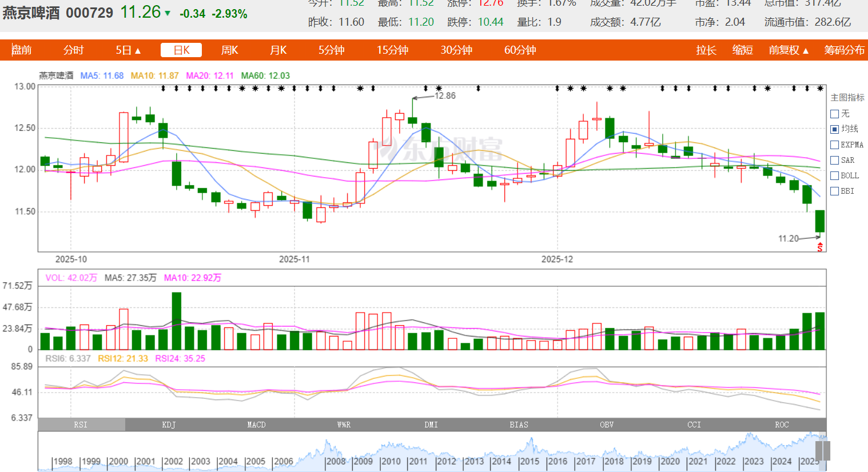868x472 pixels.
Task: Click the red S marker icon
Action: (x=820, y=247)
